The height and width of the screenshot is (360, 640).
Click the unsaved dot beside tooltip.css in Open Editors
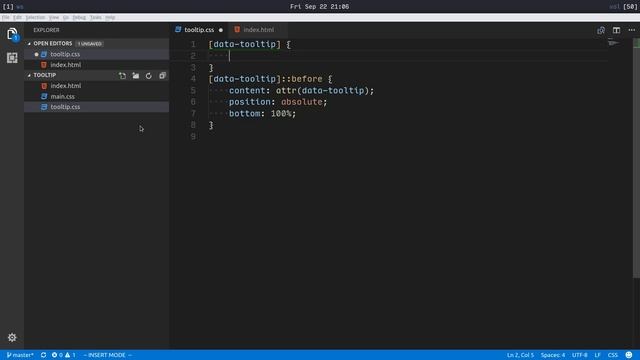tap(36, 54)
